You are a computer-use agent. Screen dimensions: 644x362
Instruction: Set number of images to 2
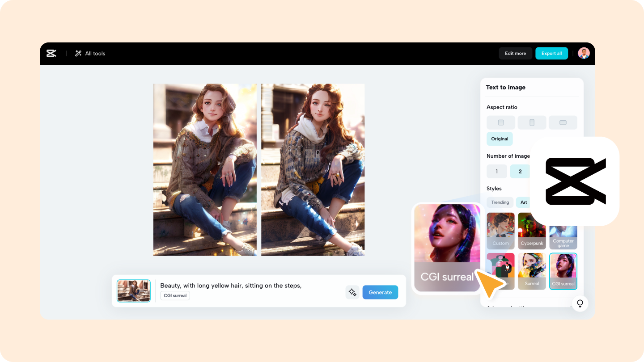[520, 172]
